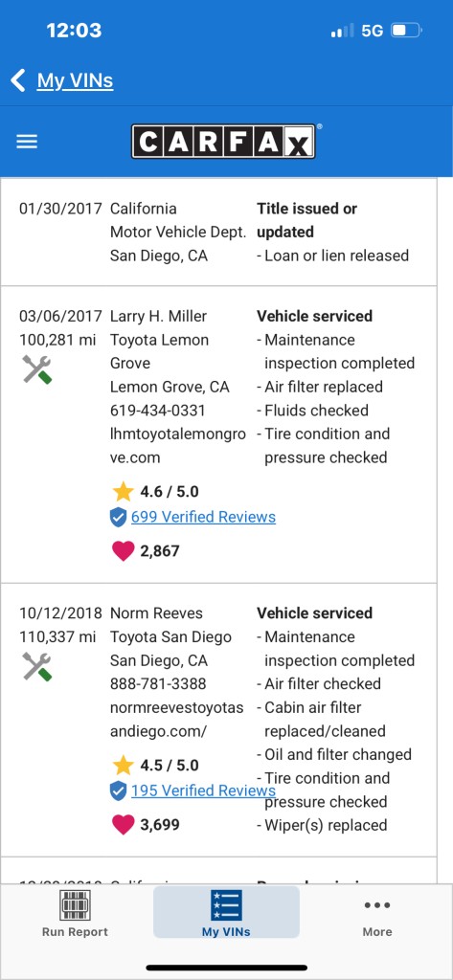Tap the heart icon beside 3,699
Image resolution: width=453 pixels, height=980 pixels.
[x=124, y=824]
